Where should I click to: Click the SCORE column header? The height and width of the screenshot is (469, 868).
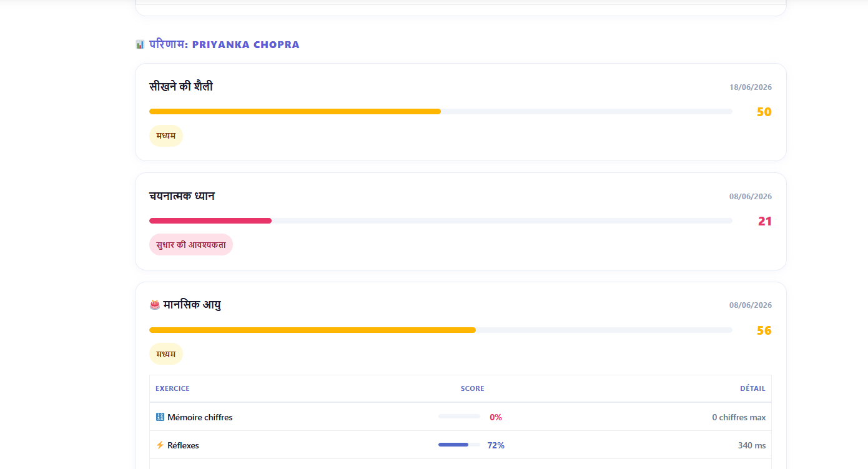[x=473, y=388]
